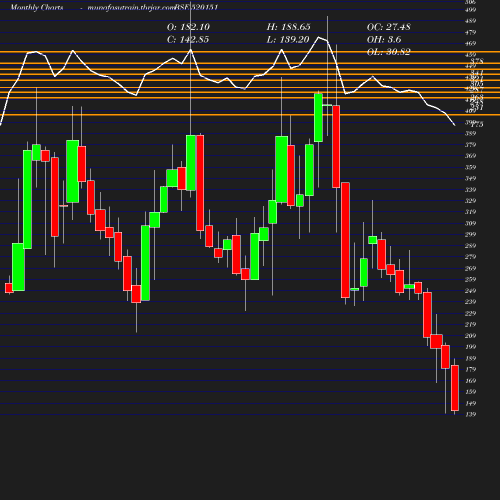The height and width of the screenshot is (500, 500).
Task: Click the 319 price axis label
Action: click(470, 212)
